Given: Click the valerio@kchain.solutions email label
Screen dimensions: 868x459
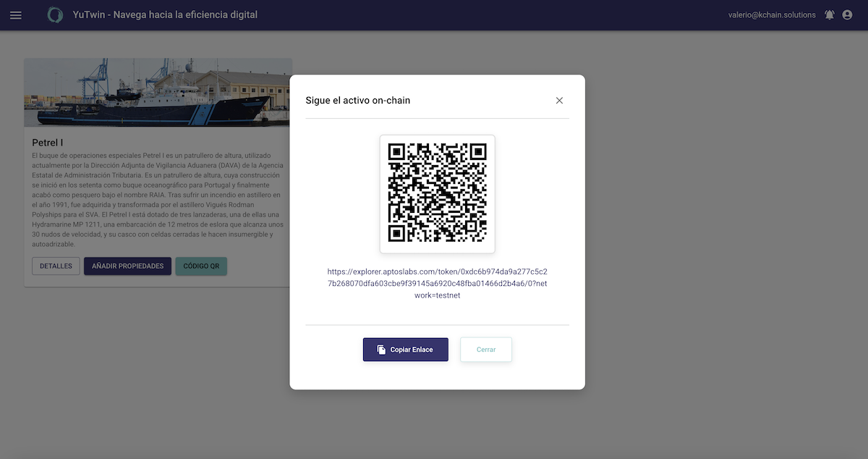Looking at the screenshot, I should click(x=772, y=14).
